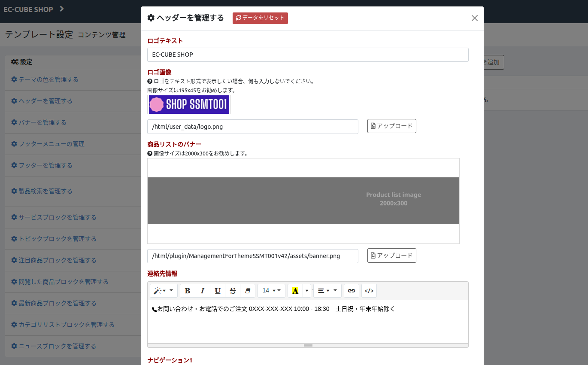
Task: Open the font size 14 dropdown
Action: (x=271, y=291)
